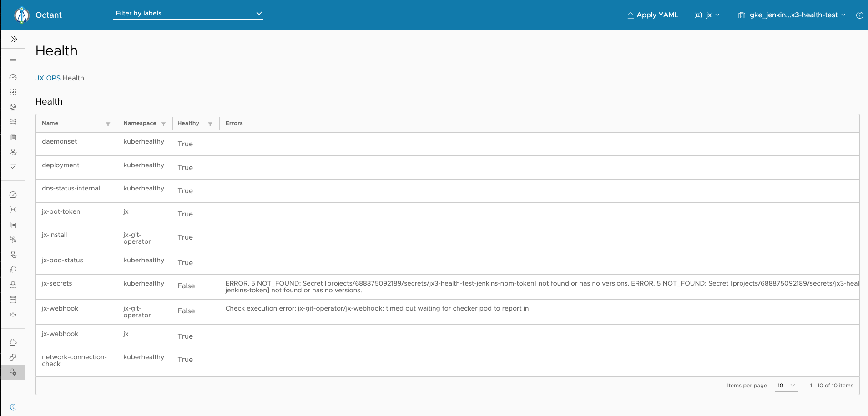Image resolution: width=868 pixels, height=416 pixels.
Task: Open Cluster Overview gauge icon in lower sidebar group
Action: pyautogui.click(x=13, y=195)
